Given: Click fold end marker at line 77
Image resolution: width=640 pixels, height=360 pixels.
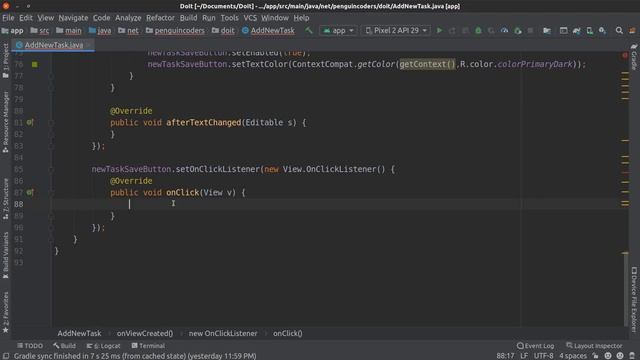Looking at the screenshot, I should coord(51,76).
